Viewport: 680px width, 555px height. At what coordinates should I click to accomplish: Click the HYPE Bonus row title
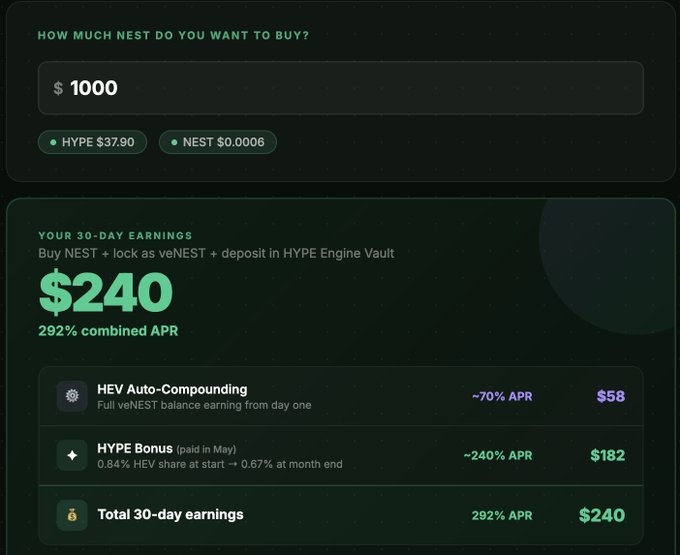point(135,448)
